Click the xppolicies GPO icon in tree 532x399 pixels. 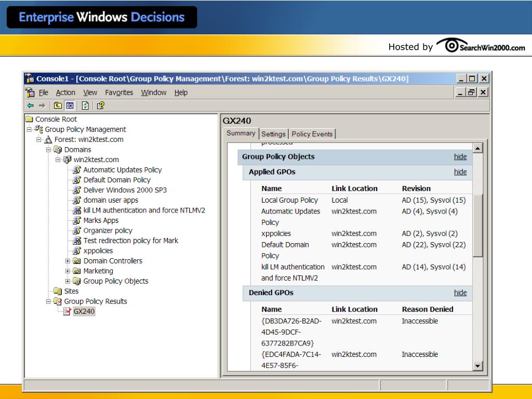[x=77, y=251]
